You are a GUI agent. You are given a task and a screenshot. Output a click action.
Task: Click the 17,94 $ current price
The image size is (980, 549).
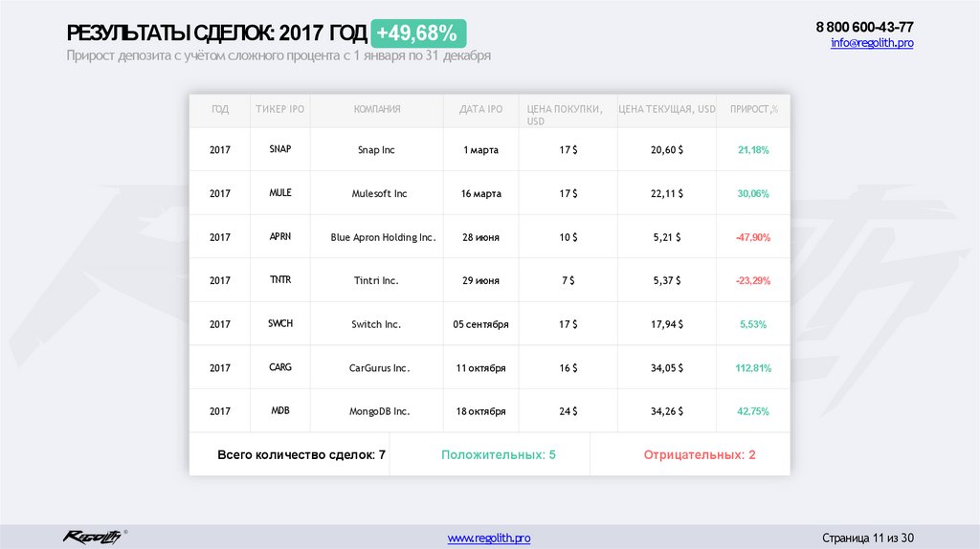(667, 324)
